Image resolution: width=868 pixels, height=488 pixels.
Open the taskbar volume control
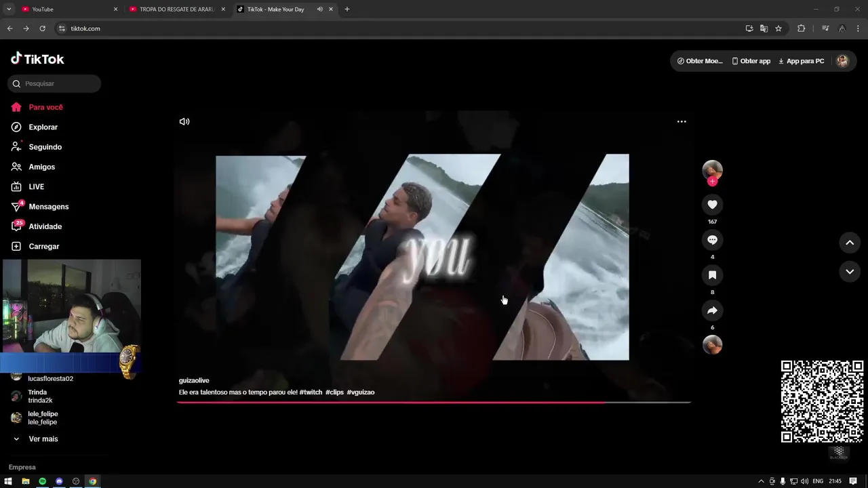[x=804, y=481]
